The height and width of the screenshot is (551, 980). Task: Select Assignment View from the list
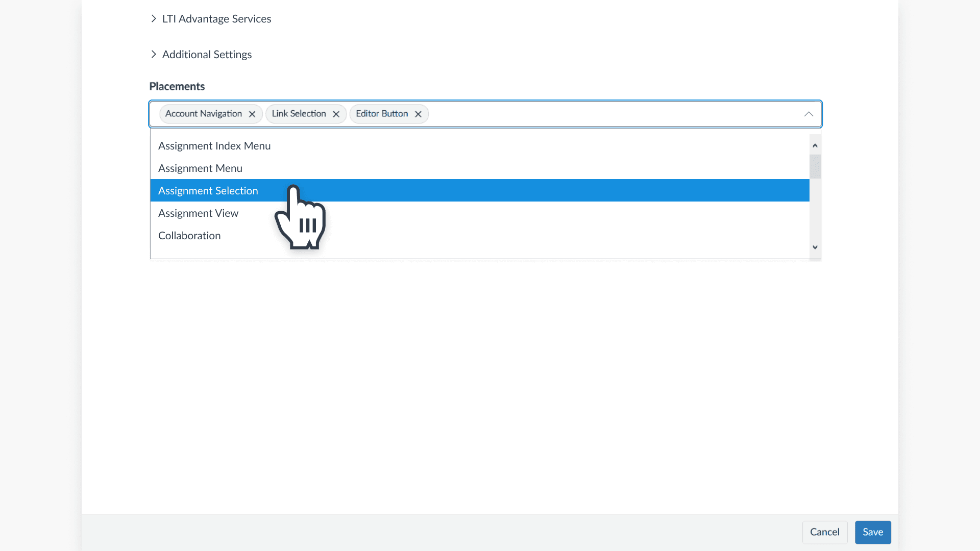pyautogui.click(x=199, y=213)
